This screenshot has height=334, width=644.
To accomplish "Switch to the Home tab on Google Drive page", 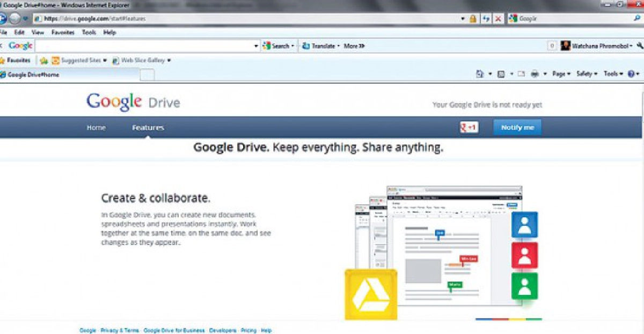I will tap(96, 128).
